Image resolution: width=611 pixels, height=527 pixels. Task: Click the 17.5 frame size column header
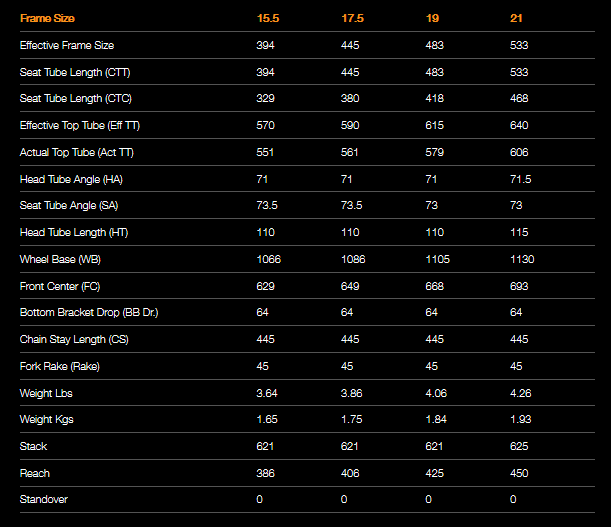coord(352,18)
